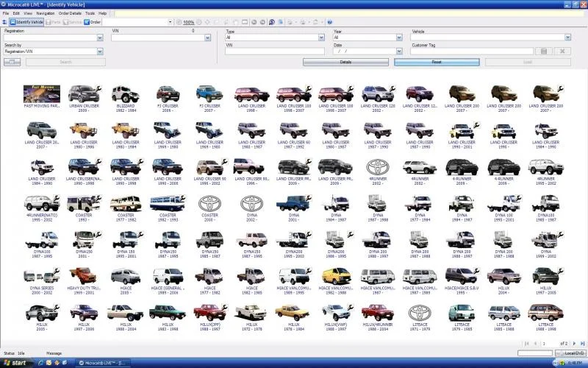Screen dimensions: 588x368
Task: Pick the Land Cruiser 120 silver icon
Action: click(378, 94)
